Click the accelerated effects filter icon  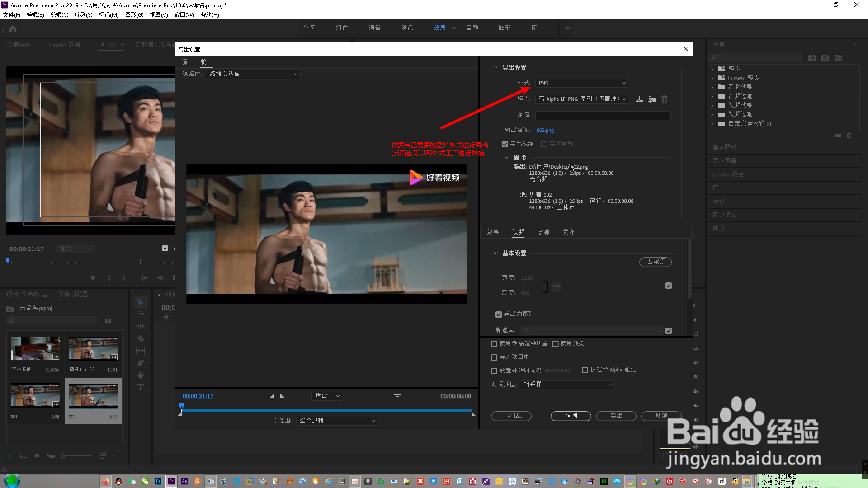812,58
